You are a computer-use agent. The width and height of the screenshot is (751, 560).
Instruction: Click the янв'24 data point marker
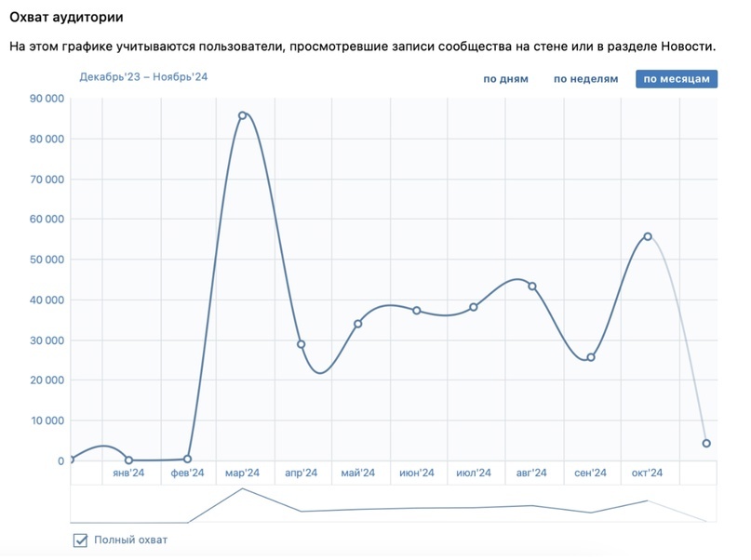[128, 460]
